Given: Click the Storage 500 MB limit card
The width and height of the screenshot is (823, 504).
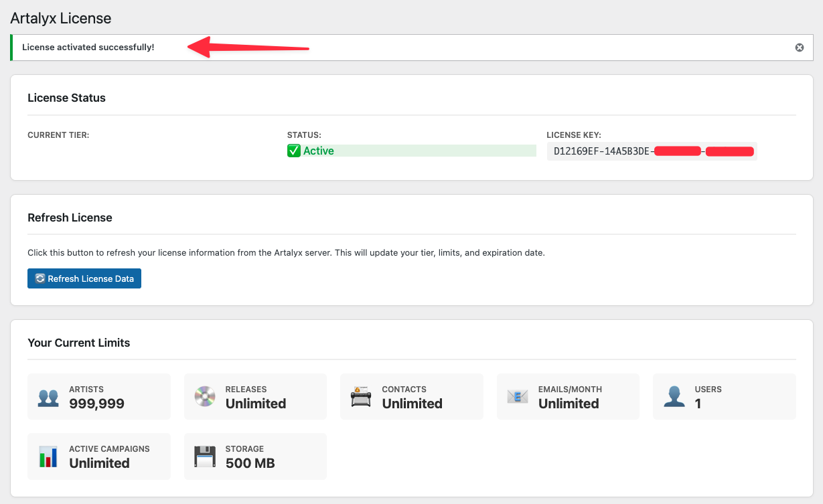Looking at the screenshot, I should tap(255, 456).
